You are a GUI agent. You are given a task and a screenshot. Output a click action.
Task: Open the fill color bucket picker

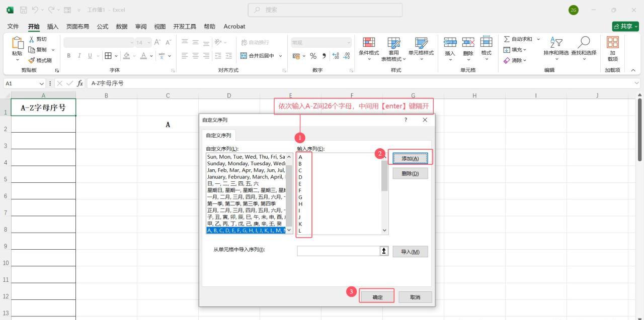click(x=127, y=56)
